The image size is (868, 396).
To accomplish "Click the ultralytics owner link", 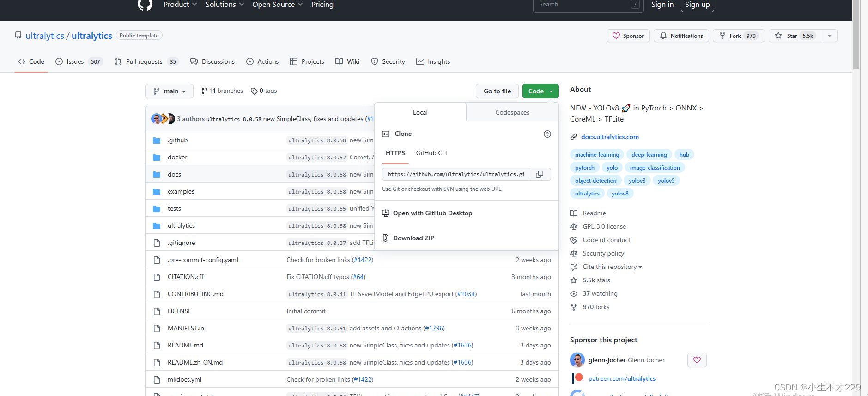I will (45, 36).
